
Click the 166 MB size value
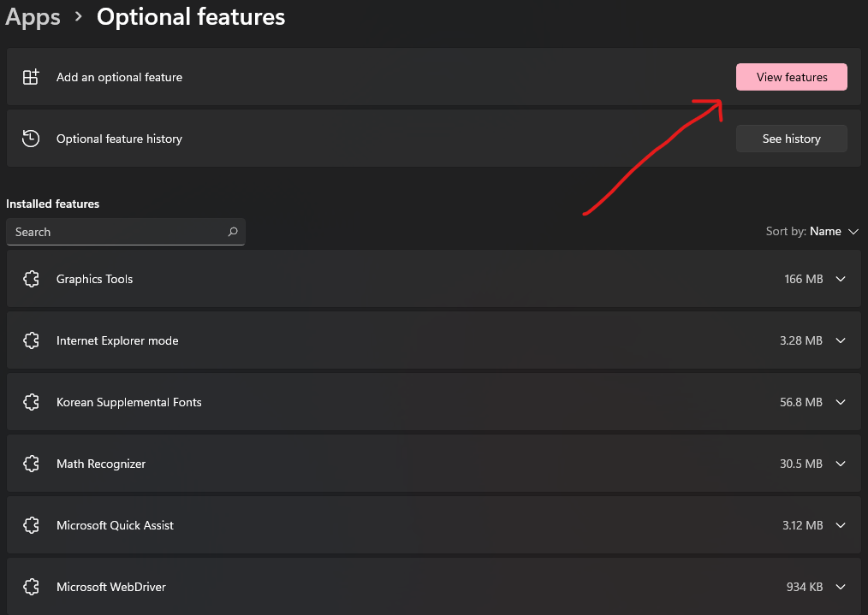(x=803, y=279)
